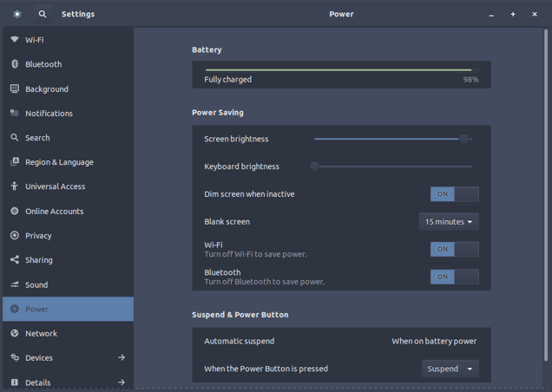Click the battery charge level bar
552x392 pixels.
tap(341, 70)
